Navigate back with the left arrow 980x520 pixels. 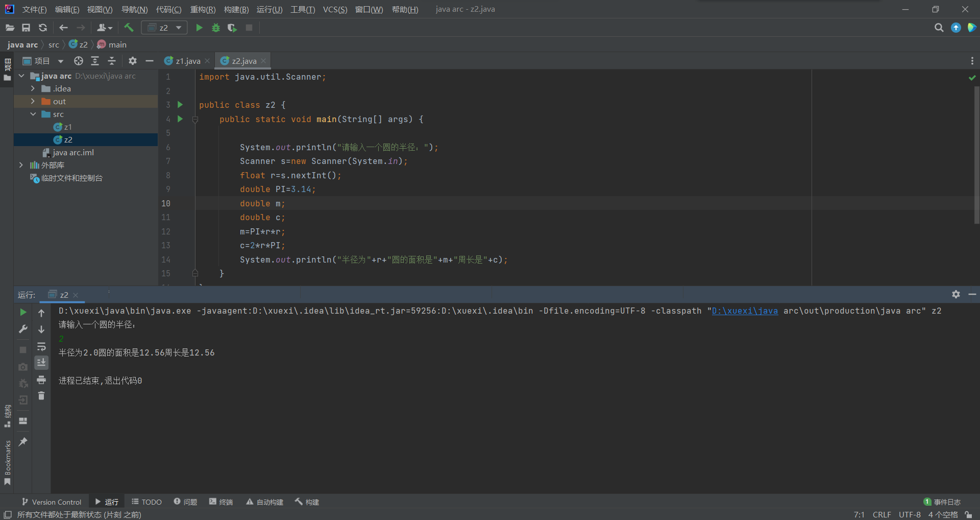(63, 28)
